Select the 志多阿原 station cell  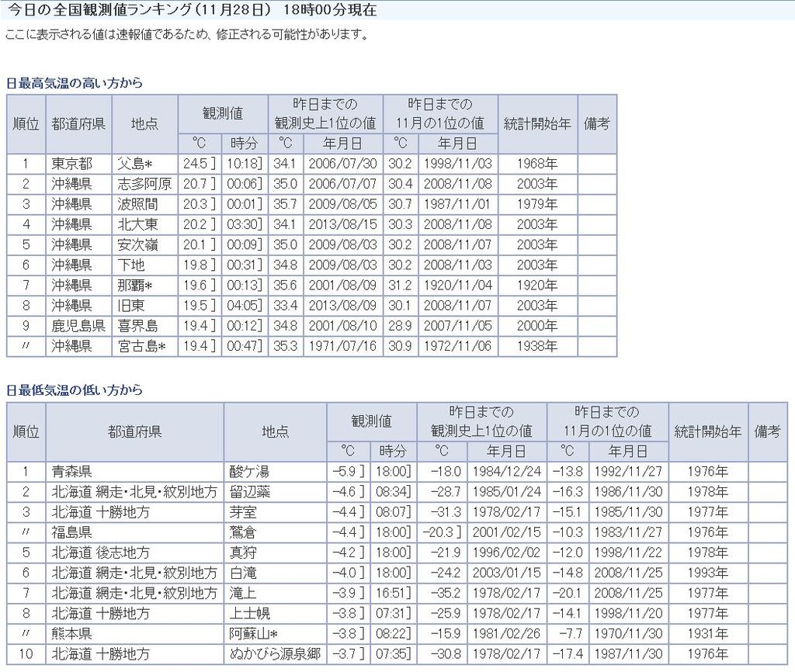tap(144, 184)
